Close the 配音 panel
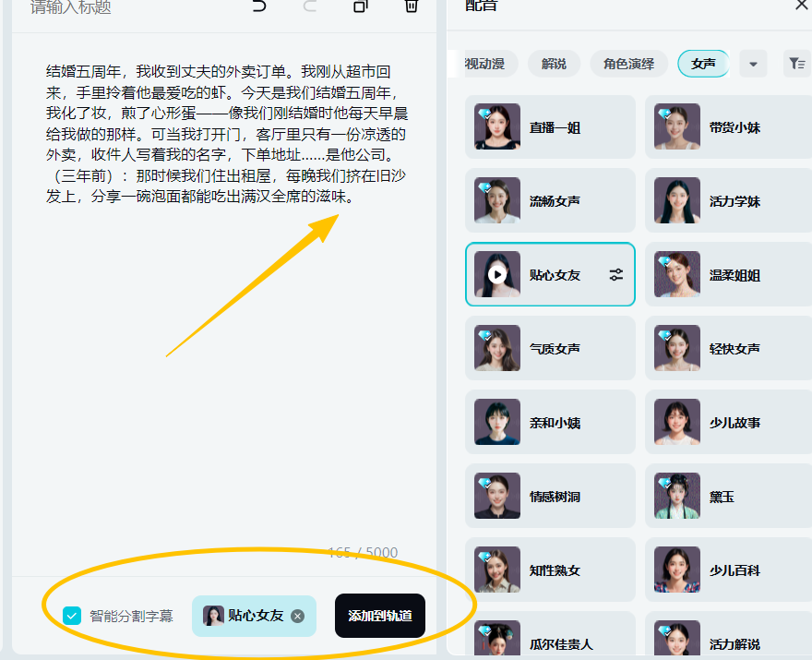 pos(801,6)
